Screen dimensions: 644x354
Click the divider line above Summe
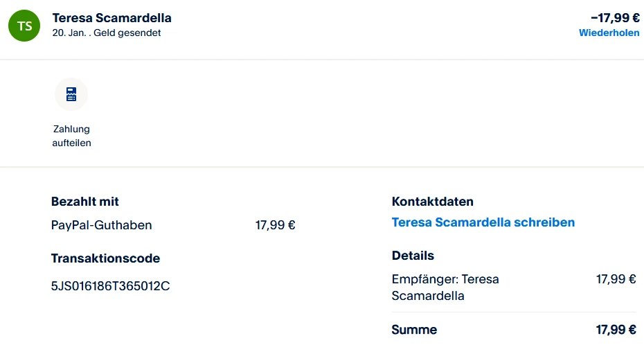point(513,312)
